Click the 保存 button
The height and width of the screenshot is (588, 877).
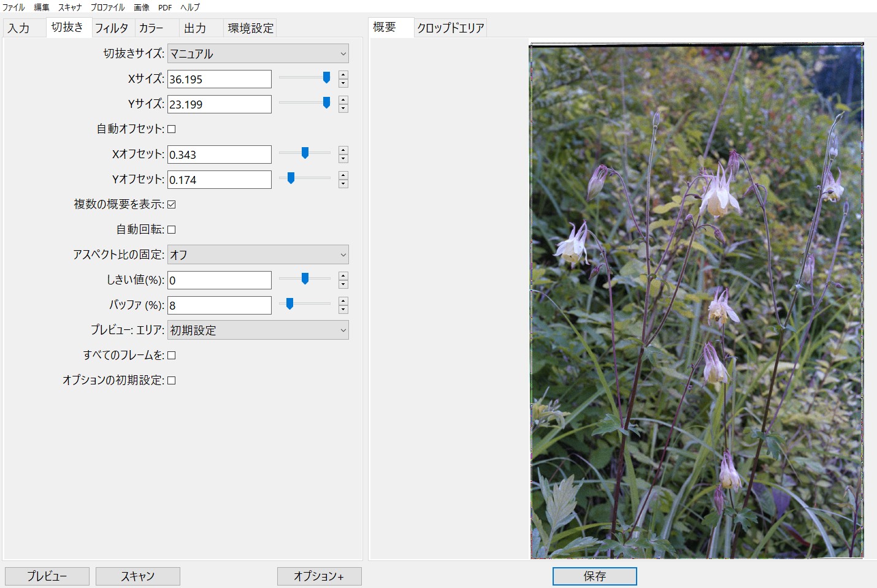(594, 576)
